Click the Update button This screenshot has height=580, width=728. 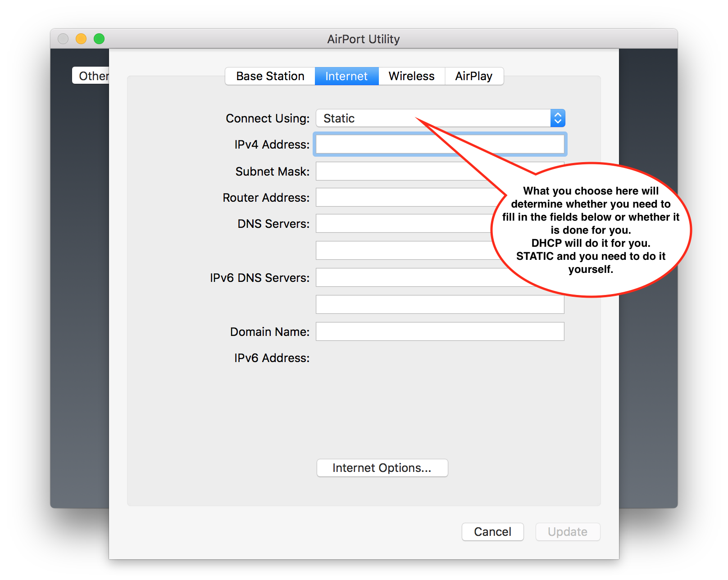tap(568, 532)
